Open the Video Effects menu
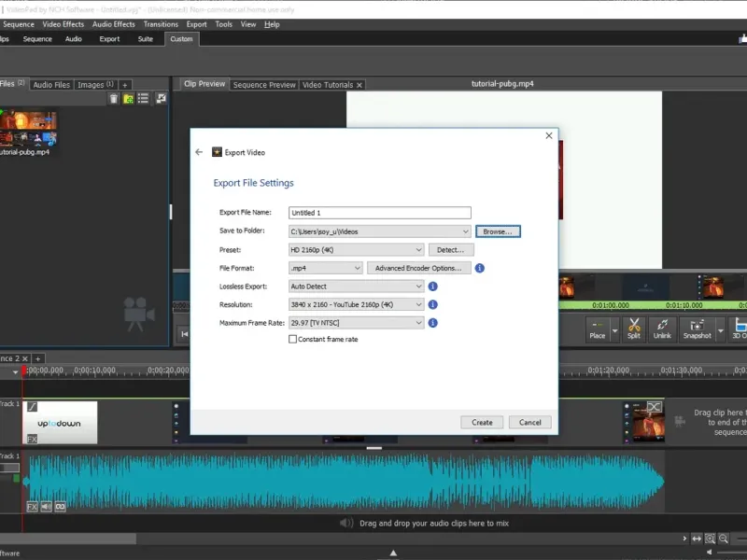This screenshot has width=747, height=560. (63, 24)
